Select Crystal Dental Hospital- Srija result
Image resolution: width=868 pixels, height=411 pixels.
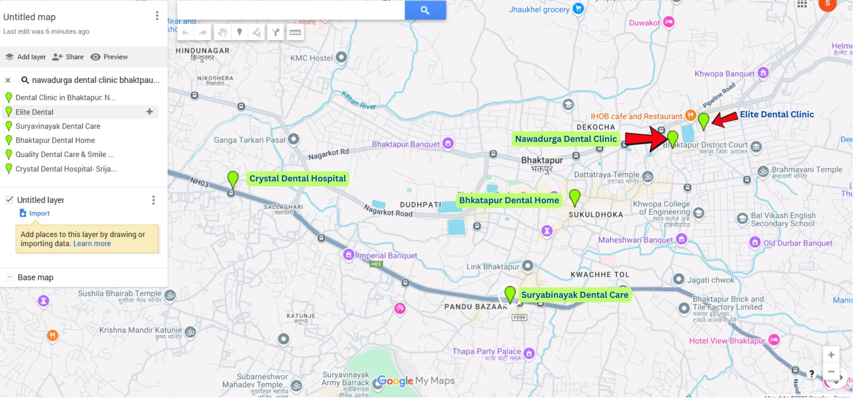click(x=66, y=169)
